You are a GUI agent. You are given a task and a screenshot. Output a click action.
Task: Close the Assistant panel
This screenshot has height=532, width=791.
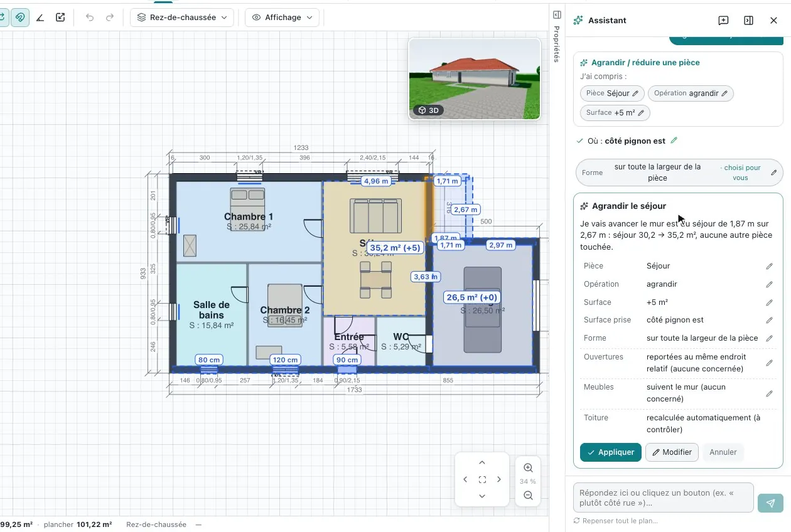[773, 20]
